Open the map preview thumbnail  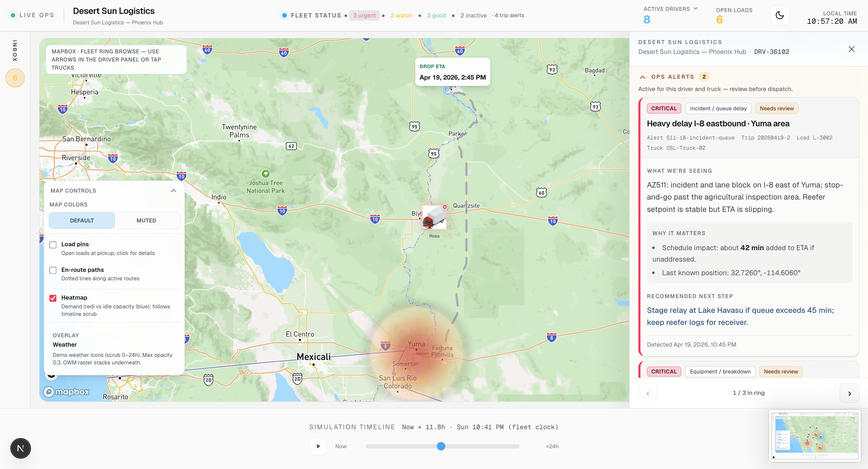coord(815,435)
